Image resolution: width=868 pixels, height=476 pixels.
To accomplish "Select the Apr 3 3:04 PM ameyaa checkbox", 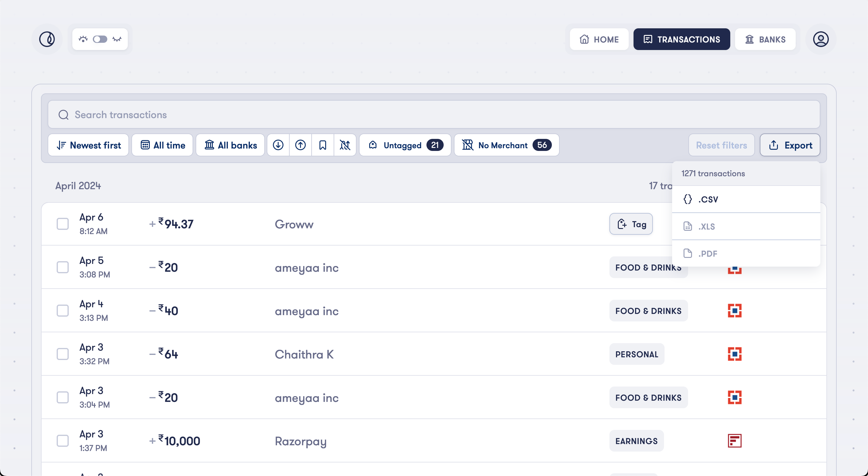I will [x=63, y=397].
